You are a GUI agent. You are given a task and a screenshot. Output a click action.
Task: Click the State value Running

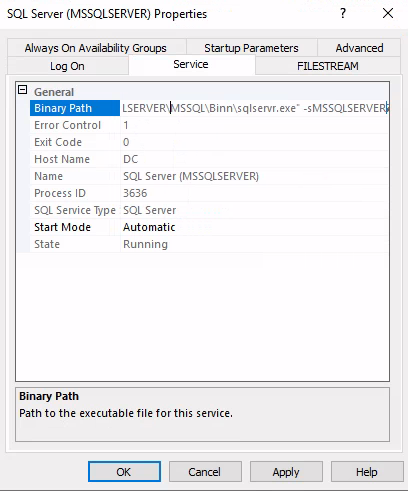[x=145, y=244]
